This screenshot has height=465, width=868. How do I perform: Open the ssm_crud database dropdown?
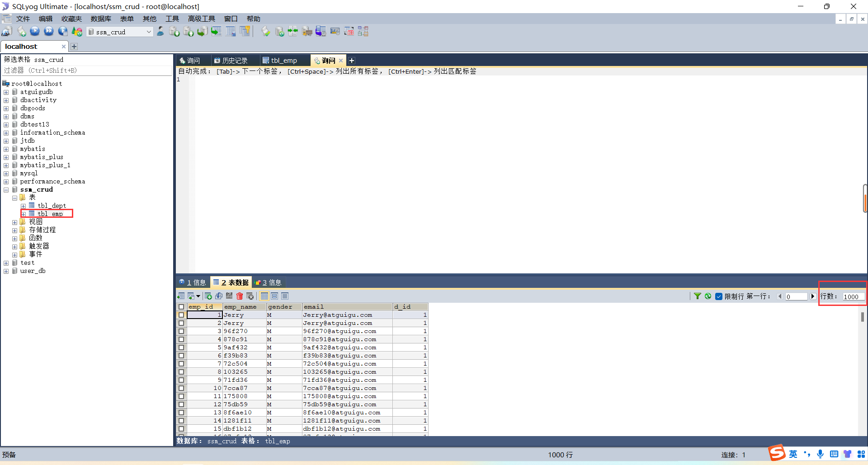(149, 32)
